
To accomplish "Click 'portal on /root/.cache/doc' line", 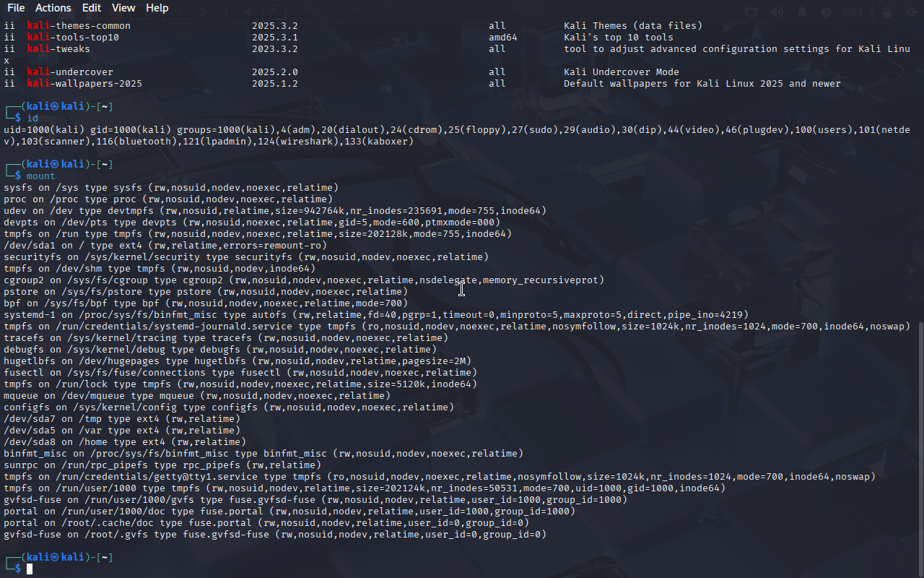I will 266,523.
